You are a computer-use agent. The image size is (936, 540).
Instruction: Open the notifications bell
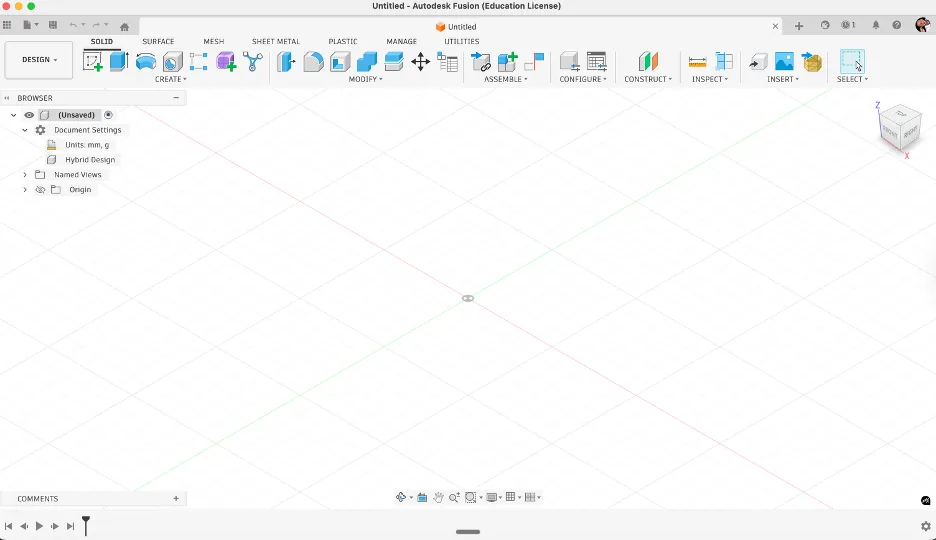tap(876, 25)
